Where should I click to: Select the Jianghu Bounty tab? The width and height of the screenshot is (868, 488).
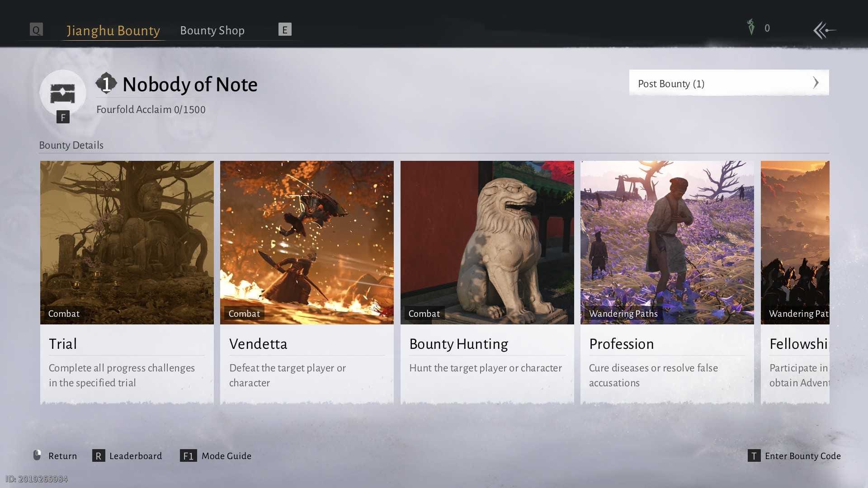(113, 30)
